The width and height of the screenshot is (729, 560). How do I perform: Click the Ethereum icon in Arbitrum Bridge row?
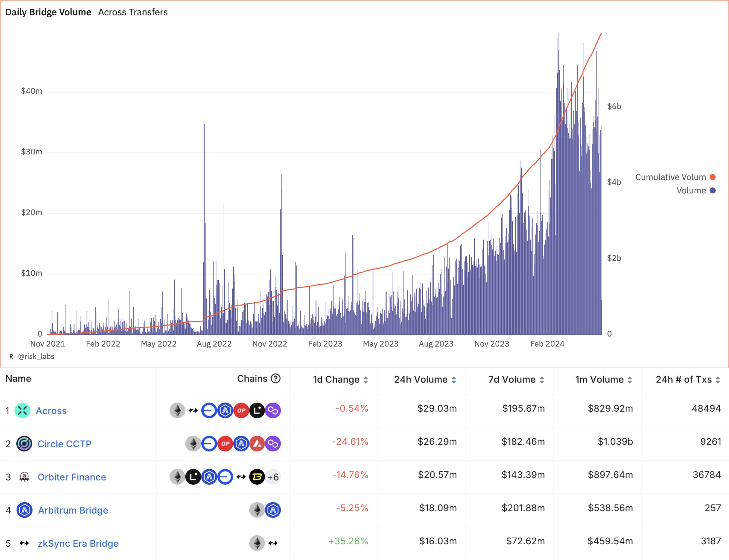point(257,510)
